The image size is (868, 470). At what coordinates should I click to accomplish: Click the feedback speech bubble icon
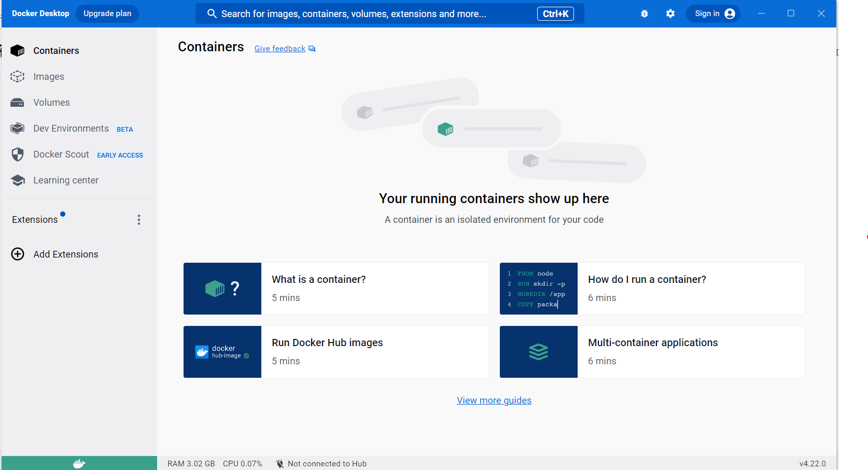312,49
